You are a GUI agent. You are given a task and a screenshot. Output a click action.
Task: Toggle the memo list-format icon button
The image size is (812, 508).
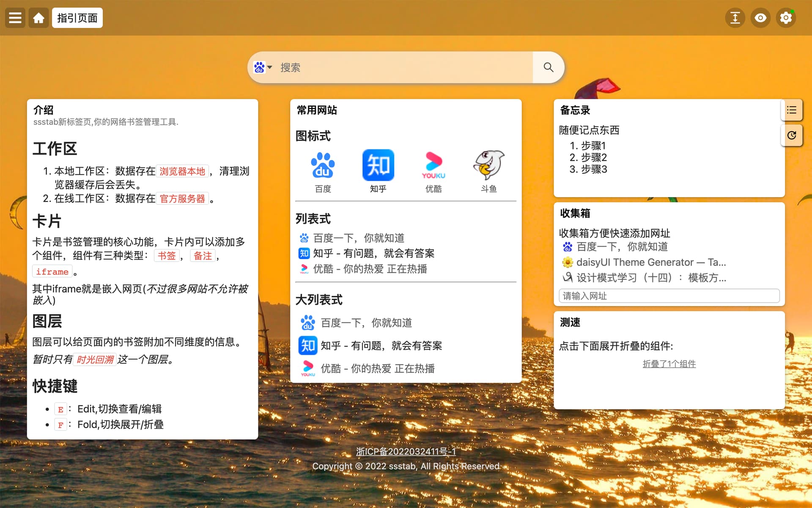coord(791,110)
